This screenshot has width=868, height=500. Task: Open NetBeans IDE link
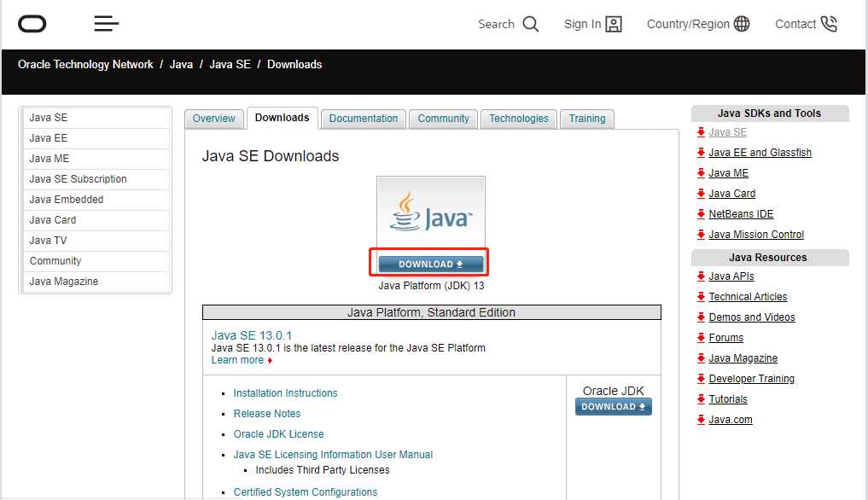pyautogui.click(x=741, y=213)
